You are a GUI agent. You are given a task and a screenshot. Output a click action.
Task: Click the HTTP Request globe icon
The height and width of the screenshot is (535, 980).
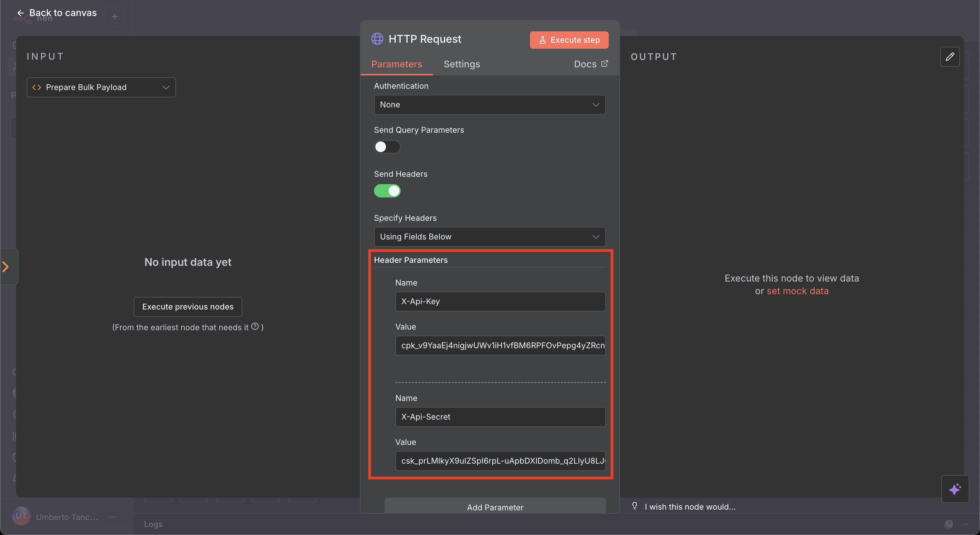point(377,39)
